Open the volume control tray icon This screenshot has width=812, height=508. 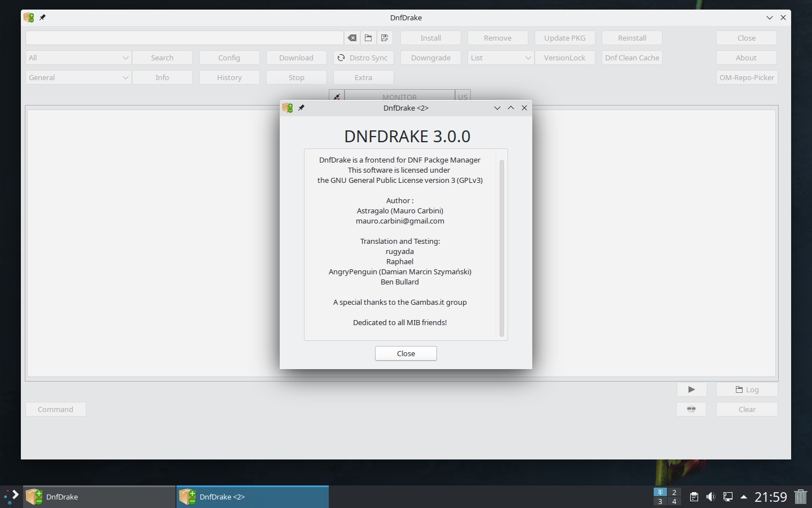(710, 497)
